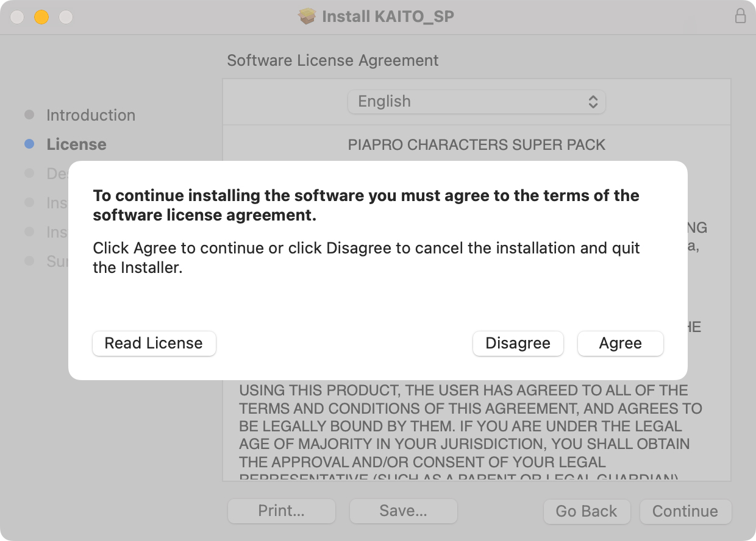This screenshot has width=756, height=541.
Task: Click the 'Click Agree to continue' instruction text
Action: click(x=366, y=258)
